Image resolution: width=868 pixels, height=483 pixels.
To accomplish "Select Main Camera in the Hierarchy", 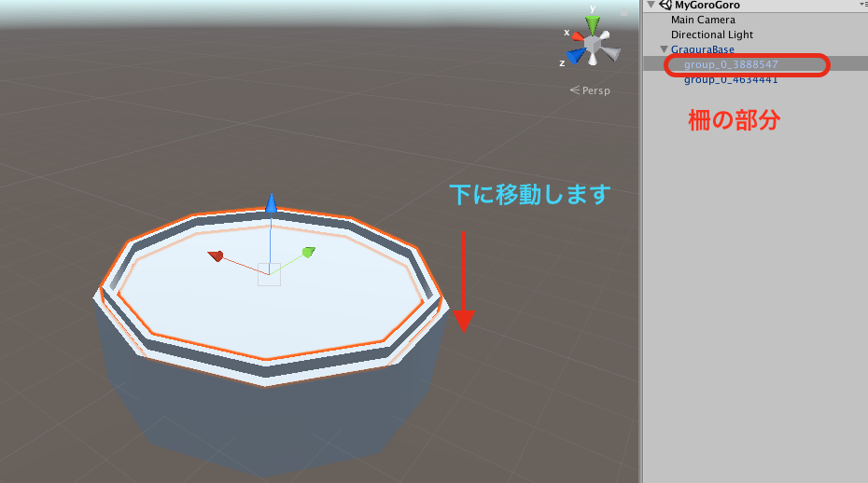I will [703, 20].
